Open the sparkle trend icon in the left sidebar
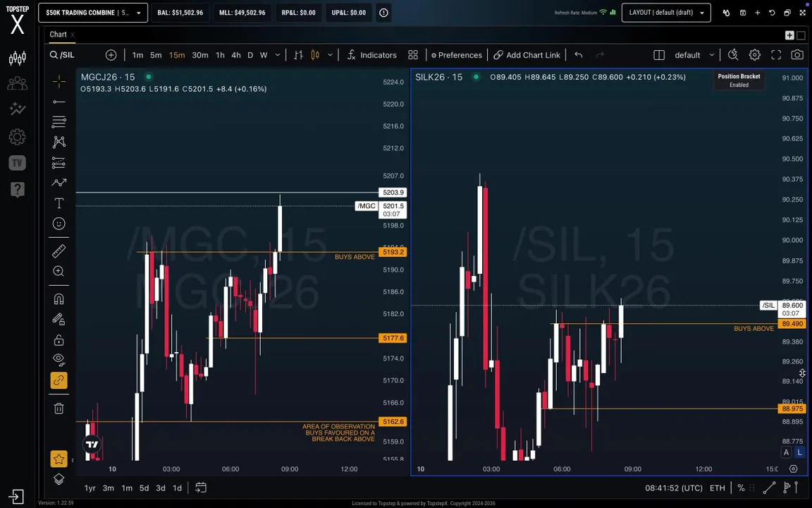 17,109
